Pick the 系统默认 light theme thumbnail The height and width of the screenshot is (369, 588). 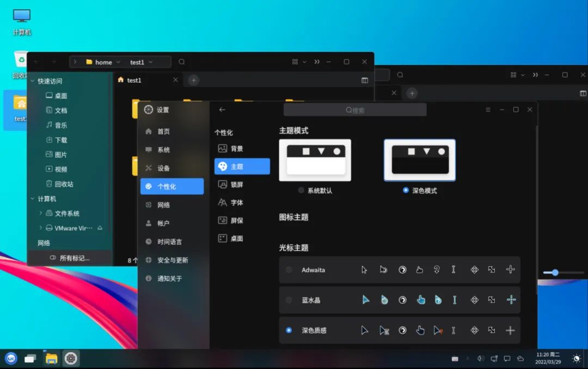tap(315, 160)
